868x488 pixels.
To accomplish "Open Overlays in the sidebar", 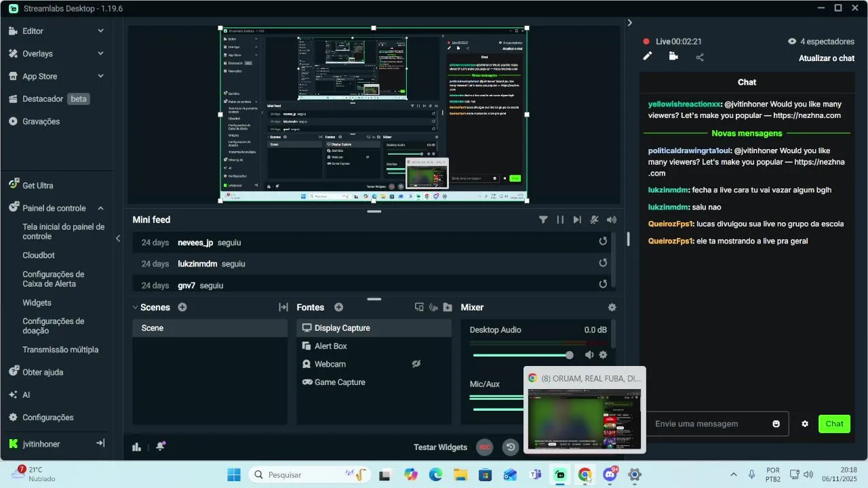I will pos(37,54).
